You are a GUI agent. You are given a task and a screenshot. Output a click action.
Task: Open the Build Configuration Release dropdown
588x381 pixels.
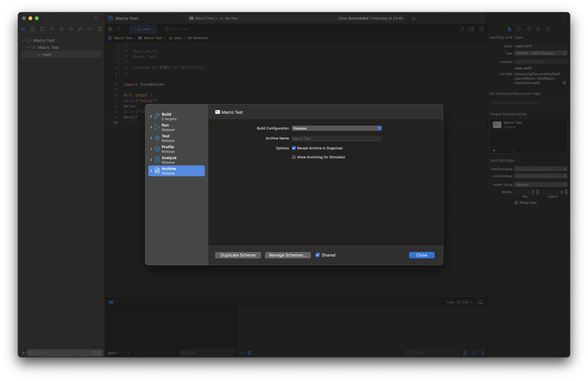point(337,128)
